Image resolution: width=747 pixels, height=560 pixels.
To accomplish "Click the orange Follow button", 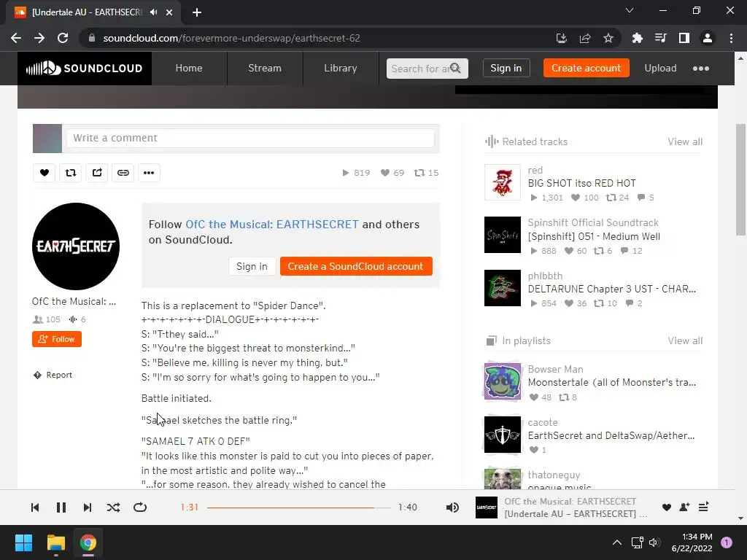I will [57, 339].
